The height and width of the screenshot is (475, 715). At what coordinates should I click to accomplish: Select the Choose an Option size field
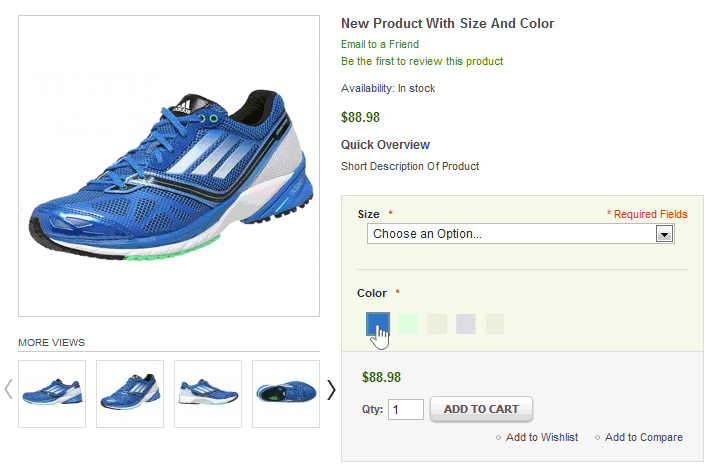point(520,234)
